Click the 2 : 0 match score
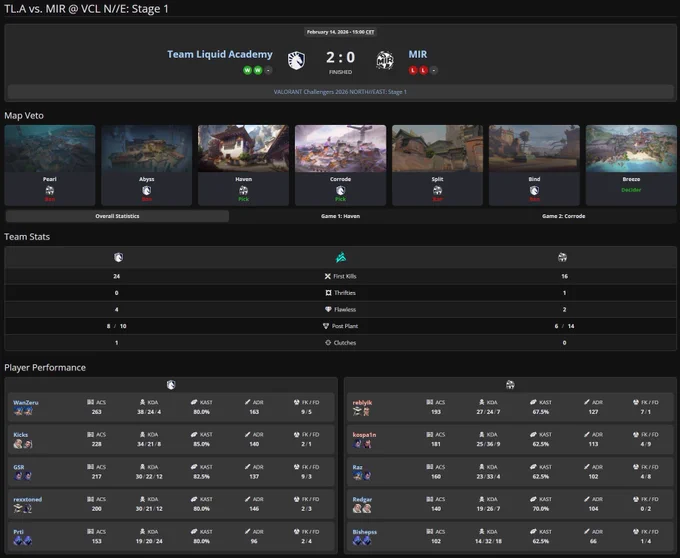 click(340, 57)
